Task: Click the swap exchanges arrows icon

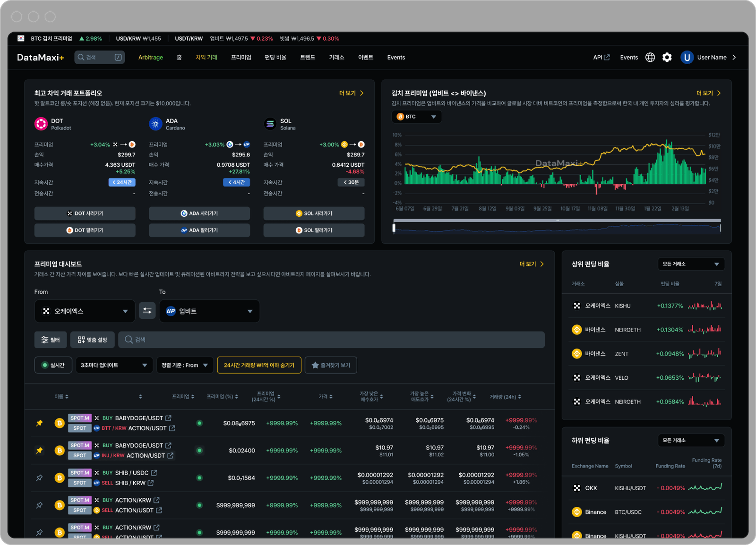Action: point(147,311)
